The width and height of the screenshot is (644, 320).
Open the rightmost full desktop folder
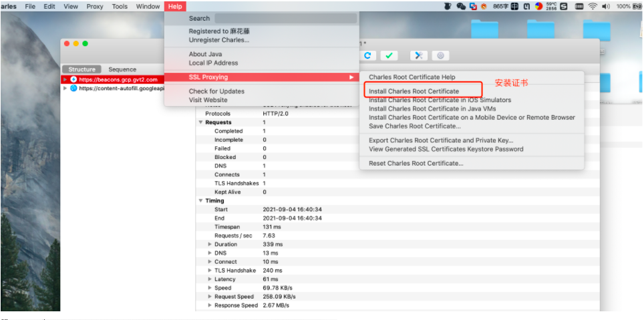tap(597, 30)
